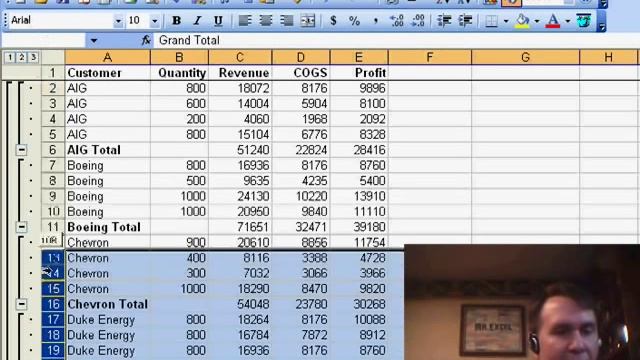640x360 pixels.
Task: Apply the red Font Color
Action: pyautogui.click(x=553, y=20)
